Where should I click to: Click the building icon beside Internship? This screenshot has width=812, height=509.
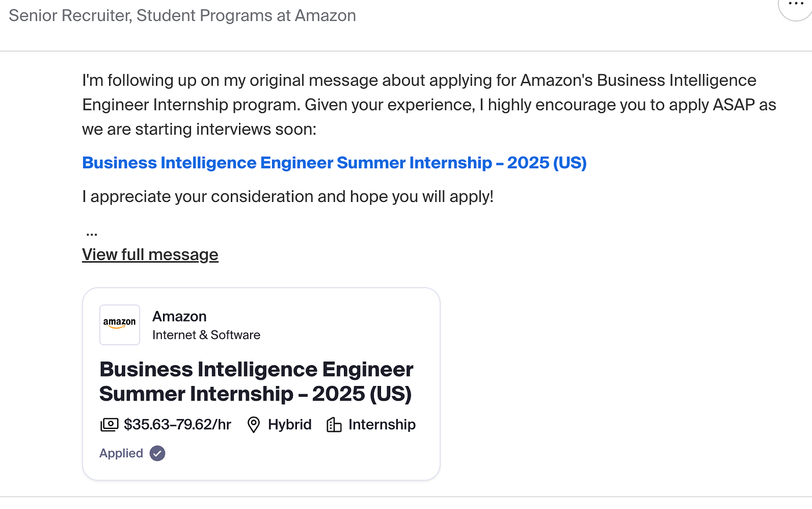(x=334, y=425)
